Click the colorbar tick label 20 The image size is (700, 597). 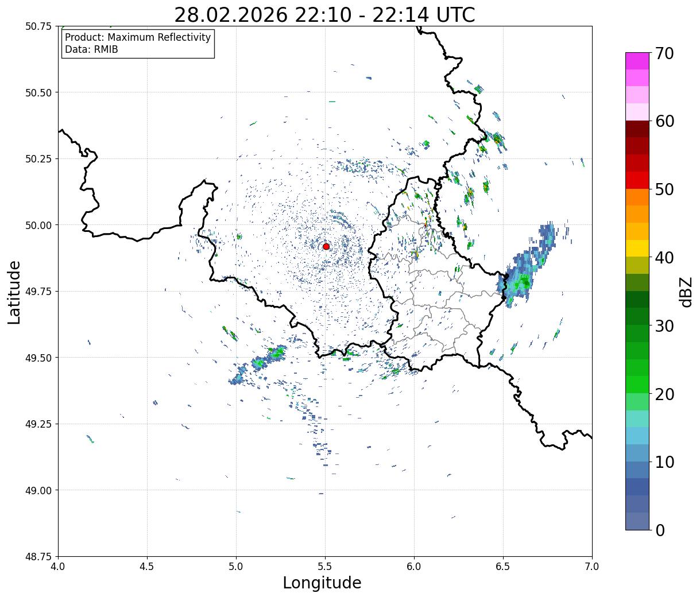point(664,394)
